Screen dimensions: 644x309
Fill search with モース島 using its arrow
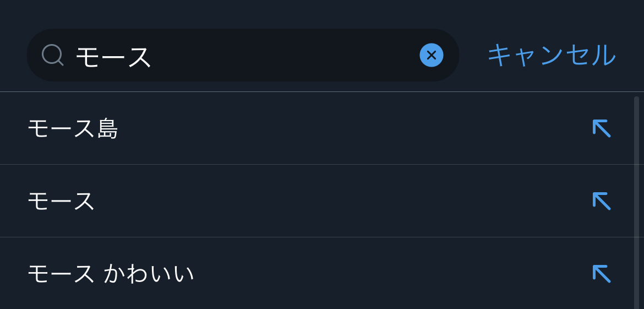(x=601, y=128)
